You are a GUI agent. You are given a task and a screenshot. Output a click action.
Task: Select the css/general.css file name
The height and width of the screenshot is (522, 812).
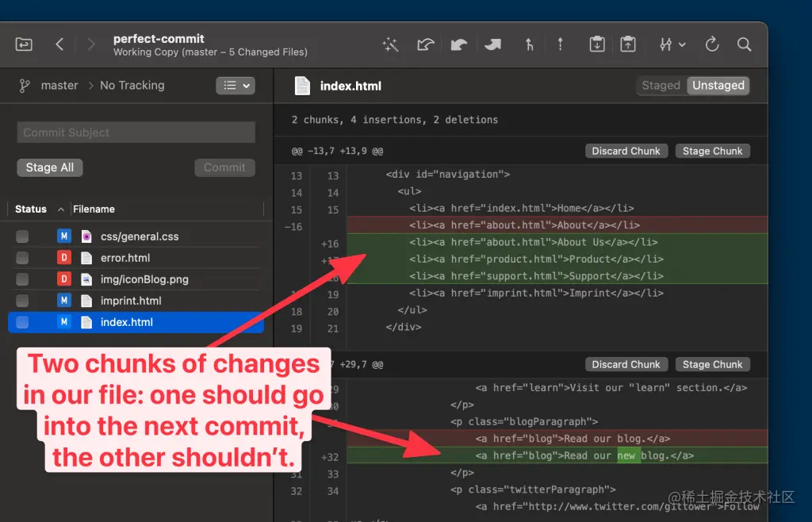[x=140, y=236]
